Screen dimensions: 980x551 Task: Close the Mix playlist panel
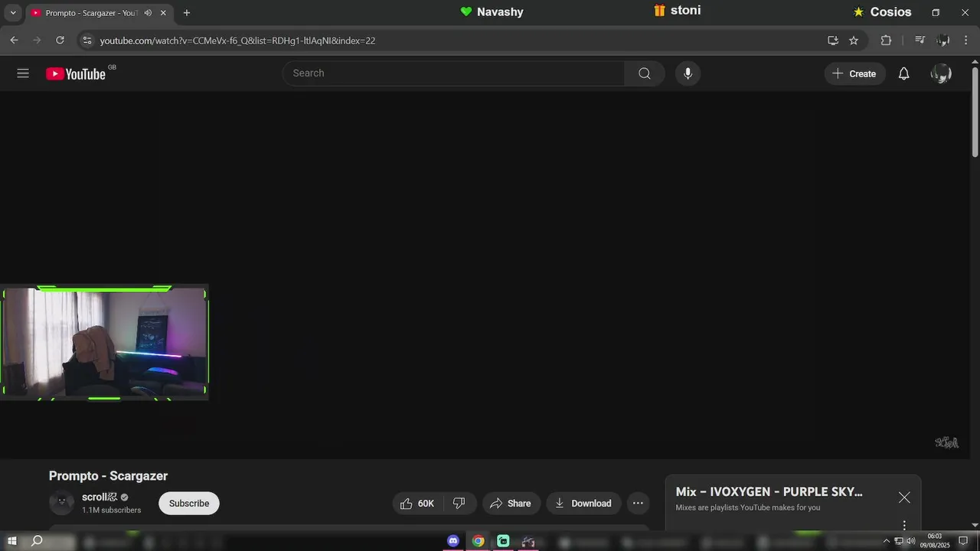904,497
